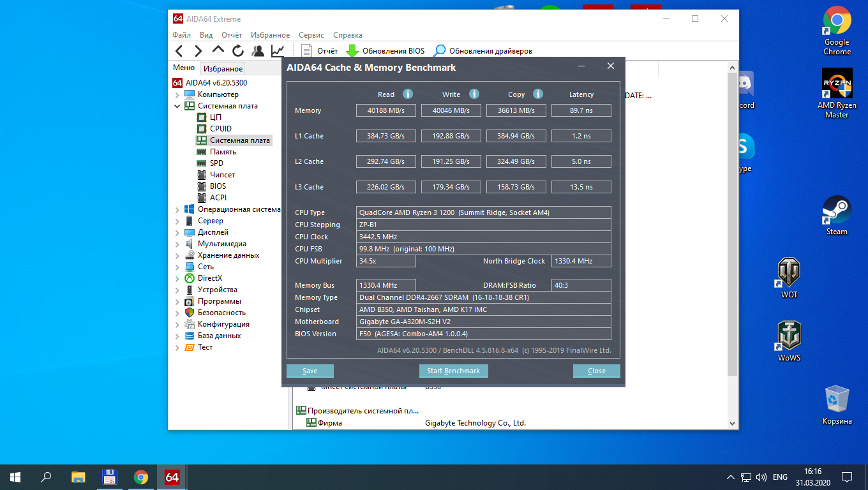Select the Программы tree item

[213, 301]
